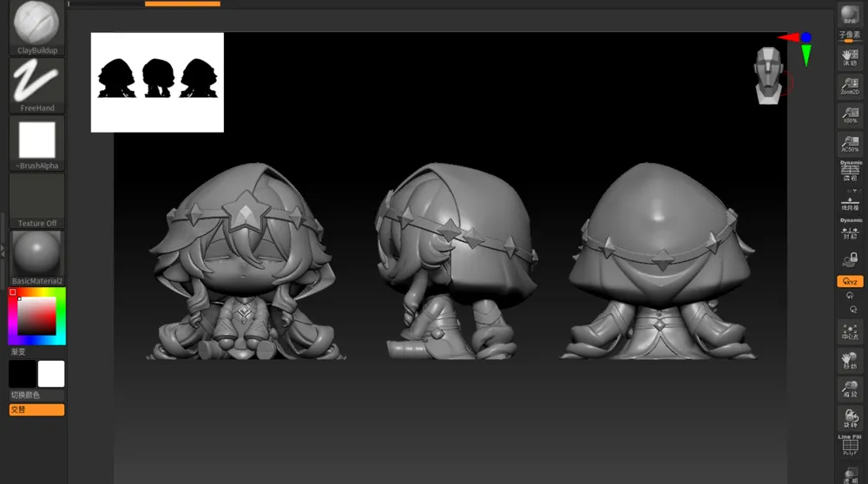Image resolution: width=868 pixels, height=484 pixels.
Task: Toggle the floor grid (地网格)
Action: pos(850,203)
